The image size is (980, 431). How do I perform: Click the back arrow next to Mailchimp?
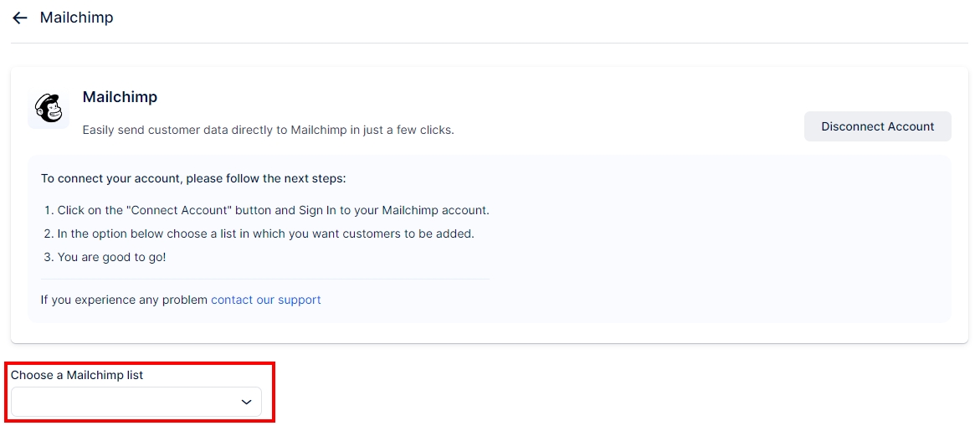(20, 18)
